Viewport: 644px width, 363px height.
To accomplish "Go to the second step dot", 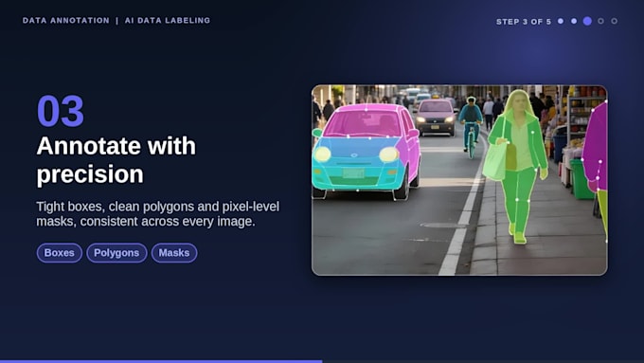I will tap(574, 21).
